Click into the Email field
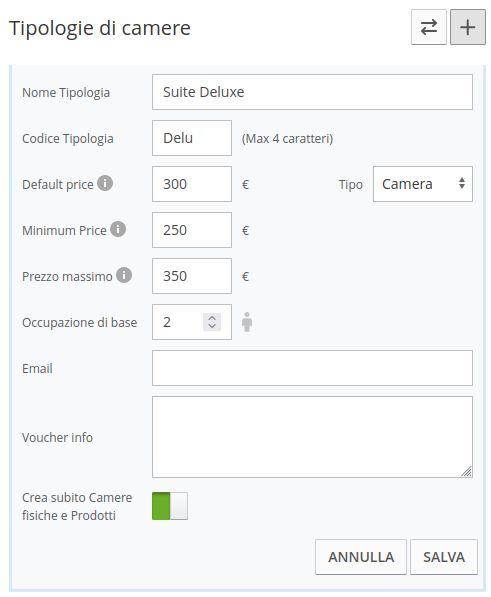The height and width of the screenshot is (597, 491). (312, 368)
